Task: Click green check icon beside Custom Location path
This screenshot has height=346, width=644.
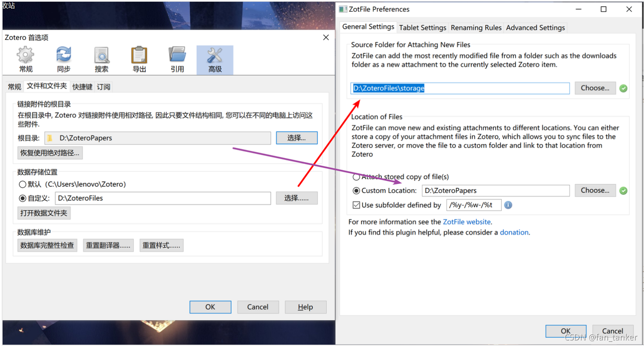Action: pos(623,190)
